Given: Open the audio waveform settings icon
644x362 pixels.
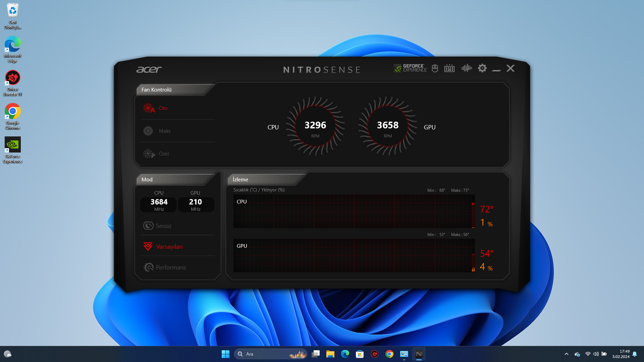Looking at the screenshot, I should [x=467, y=68].
